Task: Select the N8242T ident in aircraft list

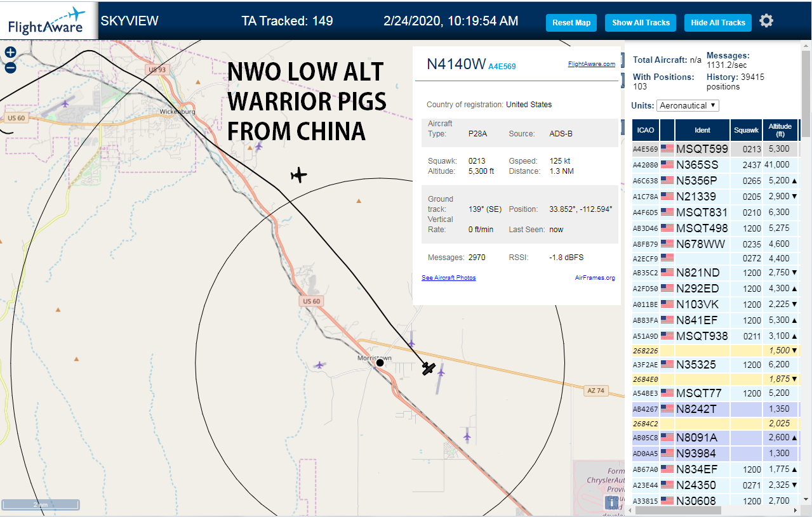Action: (696, 410)
